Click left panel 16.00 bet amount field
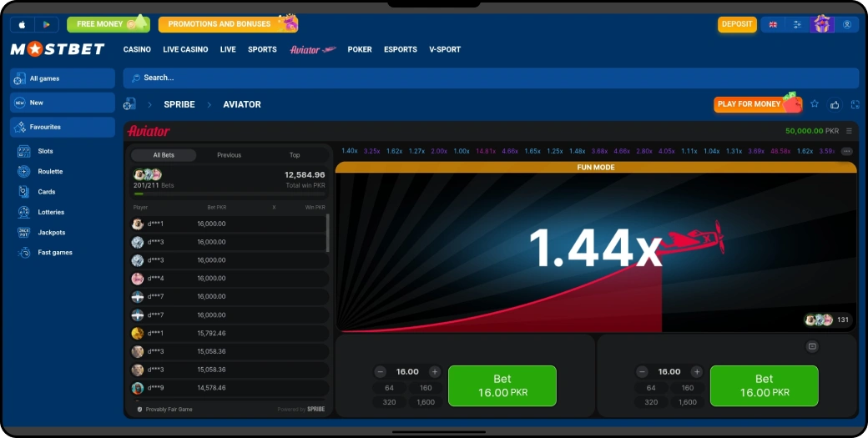This screenshot has width=868, height=438. pos(407,371)
